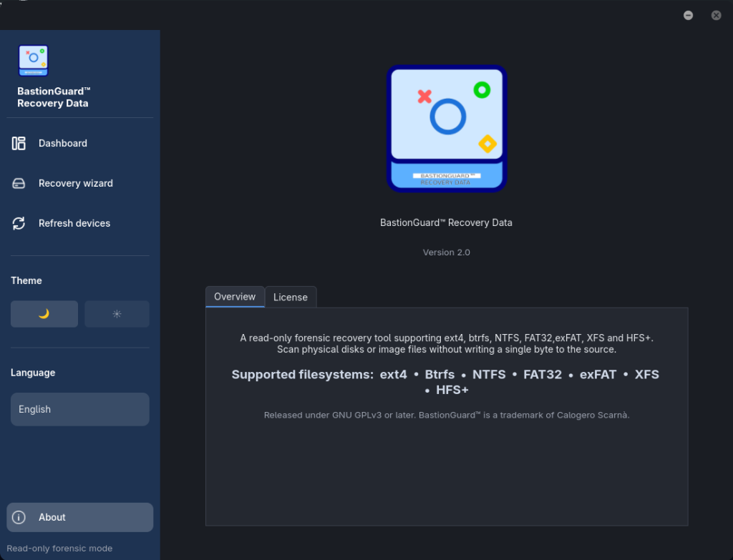Click the 'Version 2.0' text
This screenshot has height=560, width=733.
pyautogui.click(x=447, y=252)
